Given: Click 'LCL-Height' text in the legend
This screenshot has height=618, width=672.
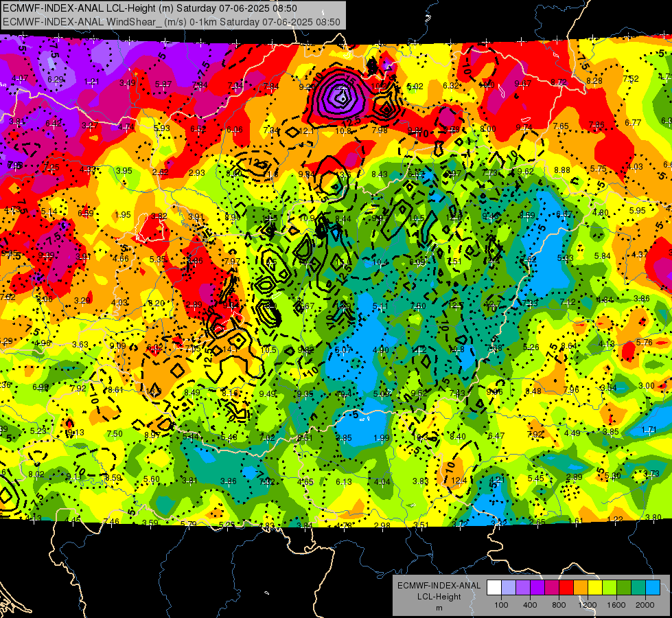Looking at the screenshot, I should point(439,597).
